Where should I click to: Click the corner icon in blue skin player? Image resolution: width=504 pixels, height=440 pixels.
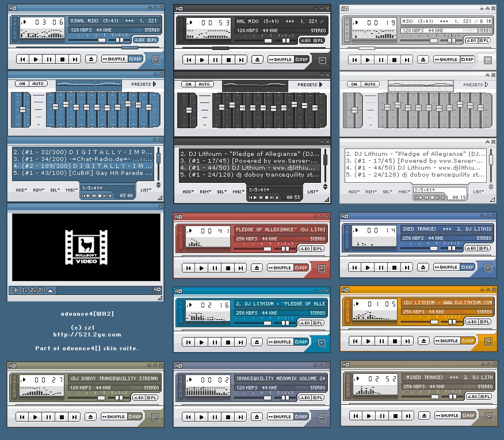pos(156,60)
